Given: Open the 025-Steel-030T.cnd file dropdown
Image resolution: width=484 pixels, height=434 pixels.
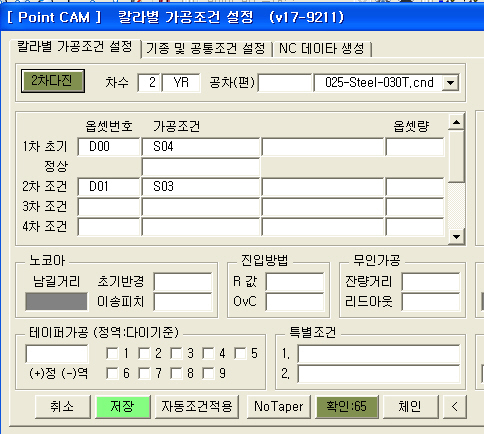Looking at the screenshot, I should [x=450, y=82].
